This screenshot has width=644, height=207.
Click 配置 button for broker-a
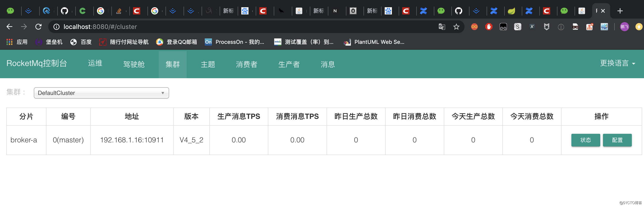(617, 140)
